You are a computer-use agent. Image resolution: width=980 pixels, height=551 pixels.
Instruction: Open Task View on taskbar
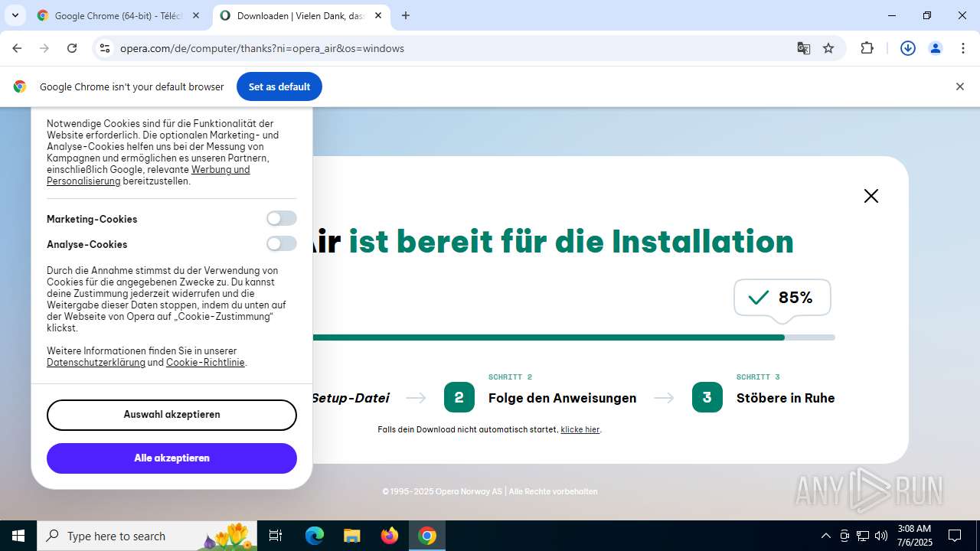[x=276, y=536]
